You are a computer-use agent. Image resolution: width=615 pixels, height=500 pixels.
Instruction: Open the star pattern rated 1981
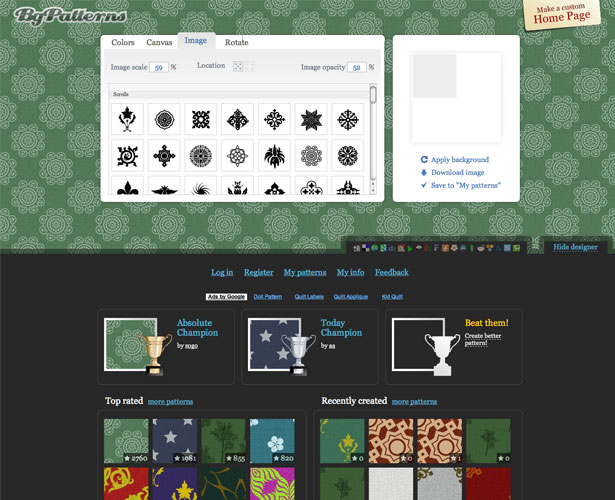point(175,441)
